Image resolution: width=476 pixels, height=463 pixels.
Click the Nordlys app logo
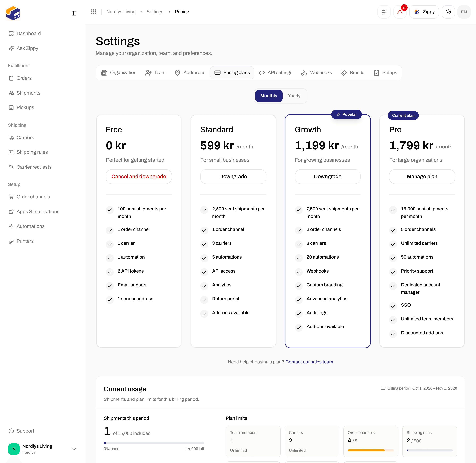click(13, 13)
